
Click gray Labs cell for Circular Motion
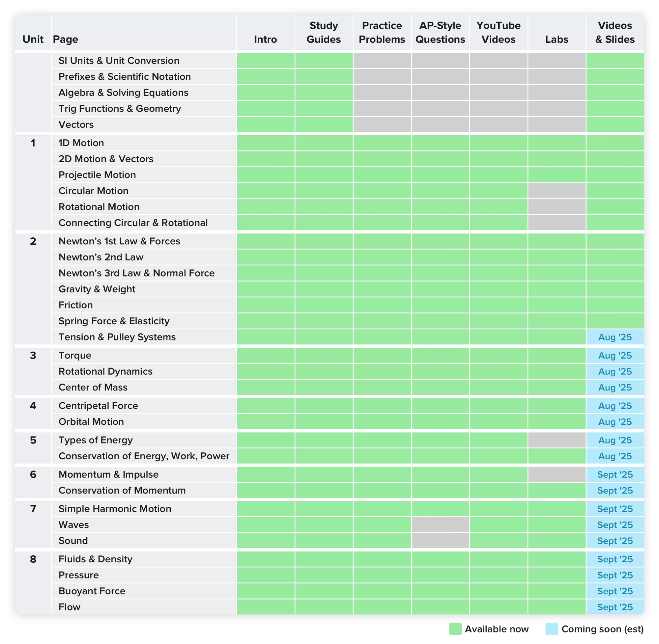[557, 191]
